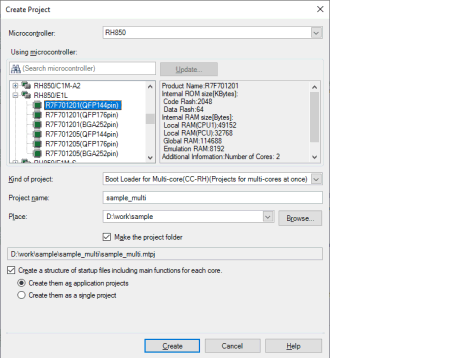The width and height of the screenshot is (474, 360).
Task: Click the Project name input field
Action: (213, 198)
